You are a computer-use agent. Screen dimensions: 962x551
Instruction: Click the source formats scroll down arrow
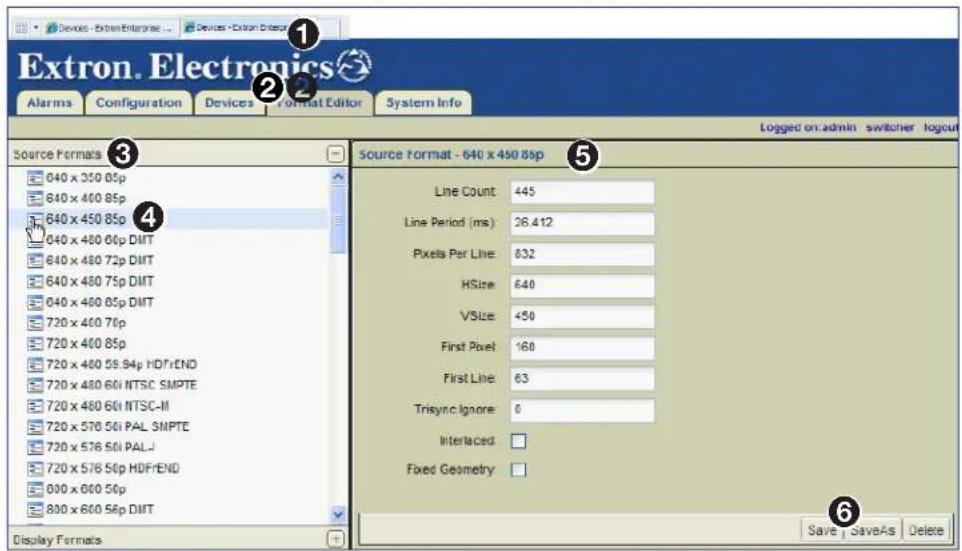pyautogui.click(x=338, y=513)
